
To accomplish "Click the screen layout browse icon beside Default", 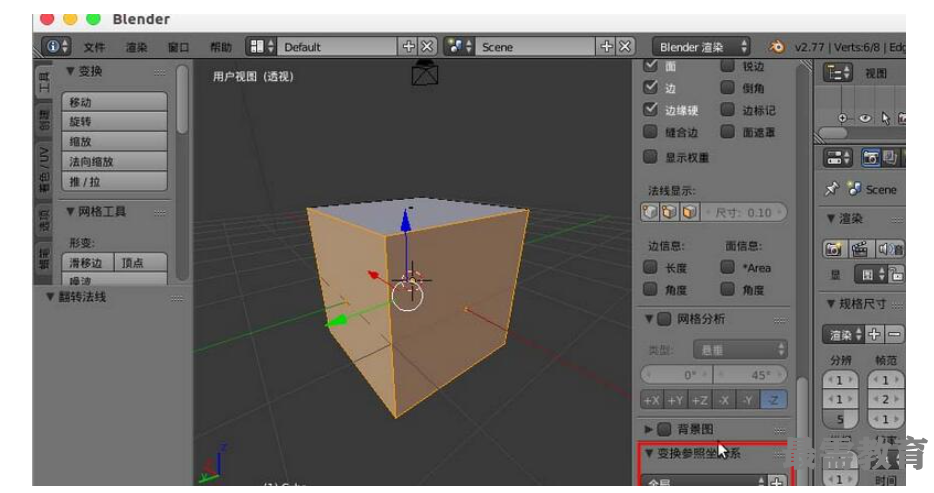I will click(x=262, y=46).
